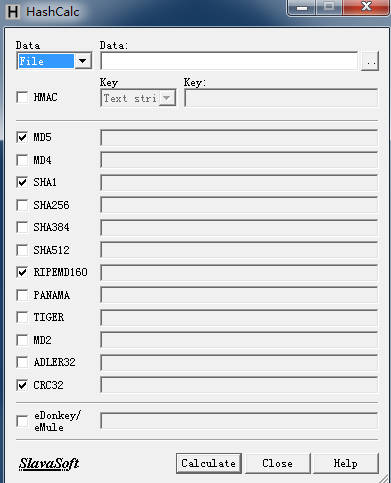Tick the eDonkey/eMule checkbox
Image resolution: width=391 pixels, height=483 pixels.
(x=22, y=421)
